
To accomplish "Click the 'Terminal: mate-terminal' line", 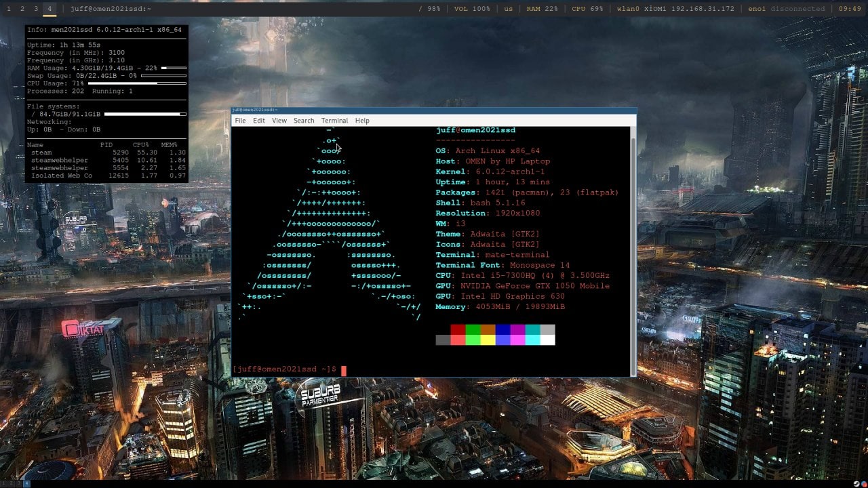I will [493, 255].
